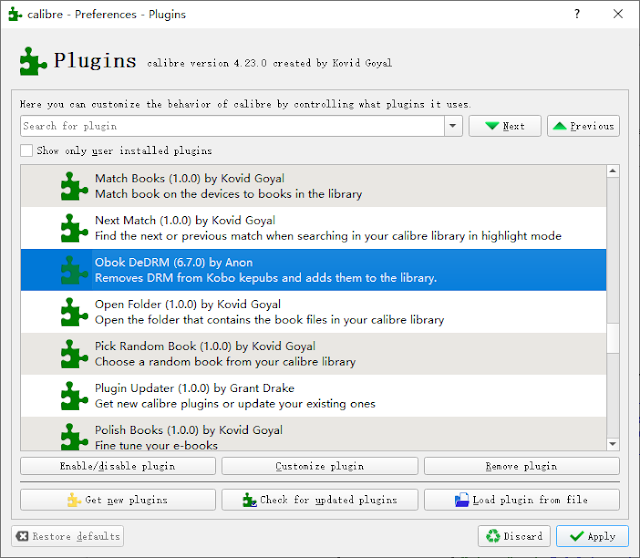
Task: Click the large Plugins header puzzle icon
Action: [x=33, y=62]
